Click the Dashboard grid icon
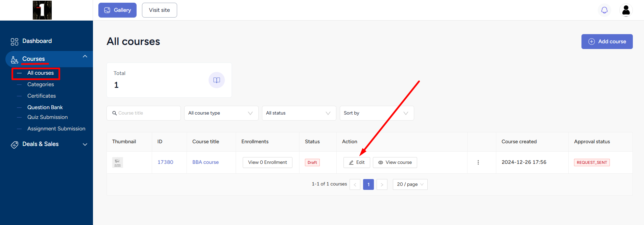 [15, 42]
